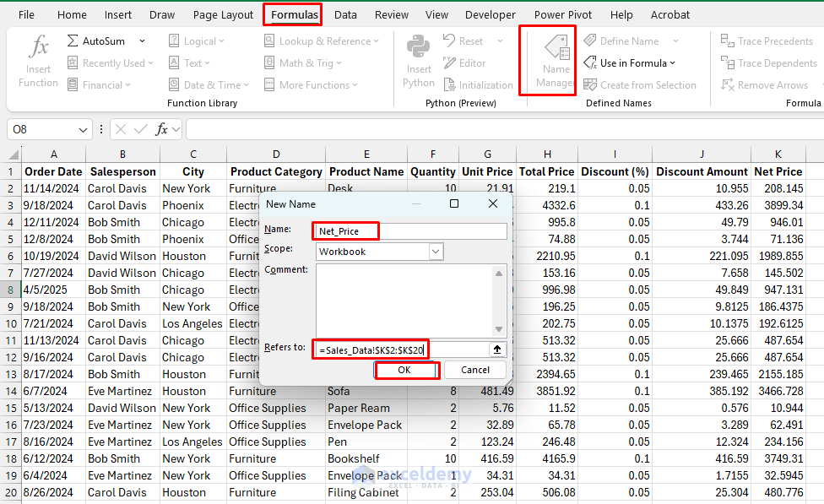Expand the Name Box dropdown arrow
This screenshot has width=824, height=504.
(x=83, y=130)
